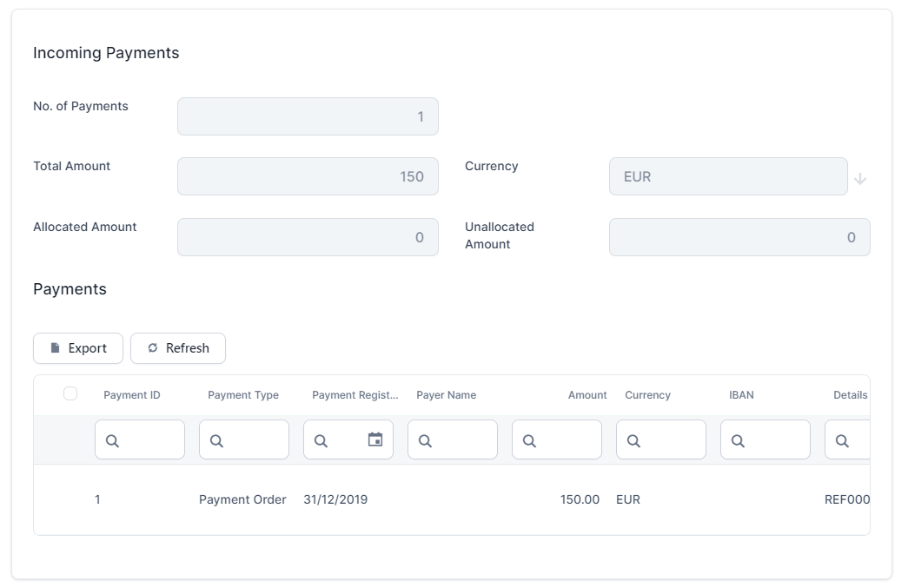This screenshot has width=908, height=588.
Task: Open the EUR Currency combo box
Action: click(727, 176)
